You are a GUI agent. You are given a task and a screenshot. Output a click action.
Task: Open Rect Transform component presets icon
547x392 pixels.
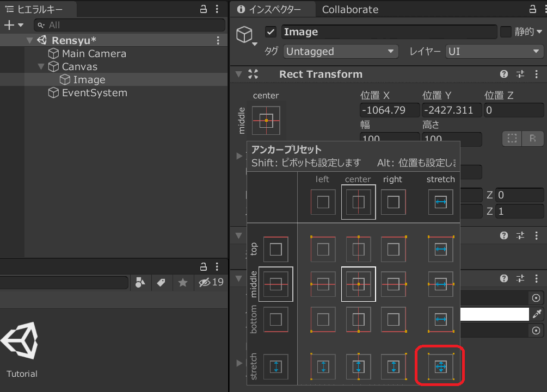[520, 74]
